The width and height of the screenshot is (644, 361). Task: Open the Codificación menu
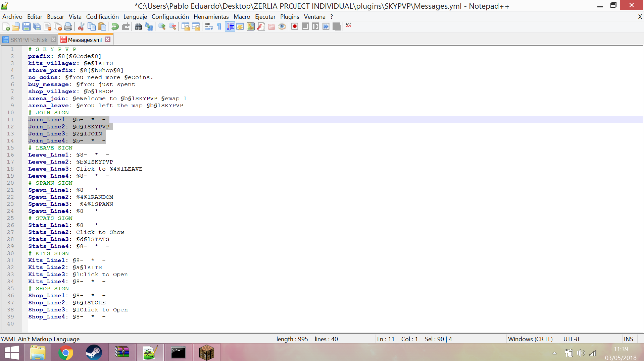pyautogui.click(x=102, y=17)
